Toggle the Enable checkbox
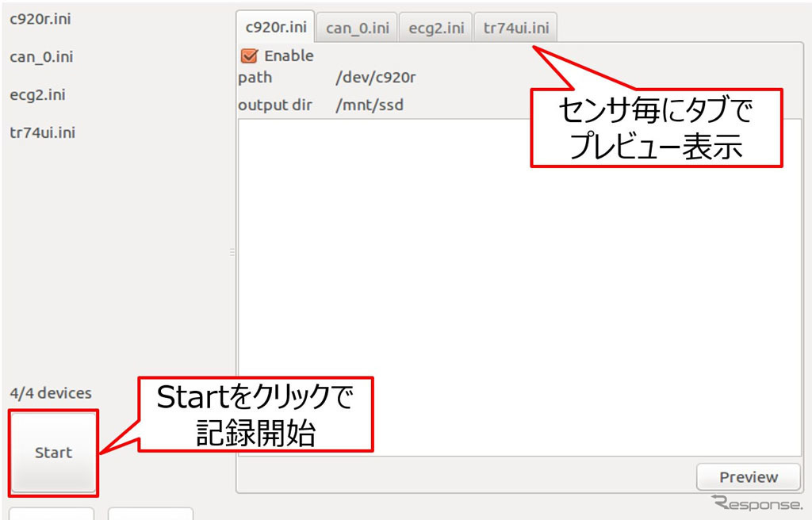The height and width of the screenshot is (520, 812). coord(250,56)
